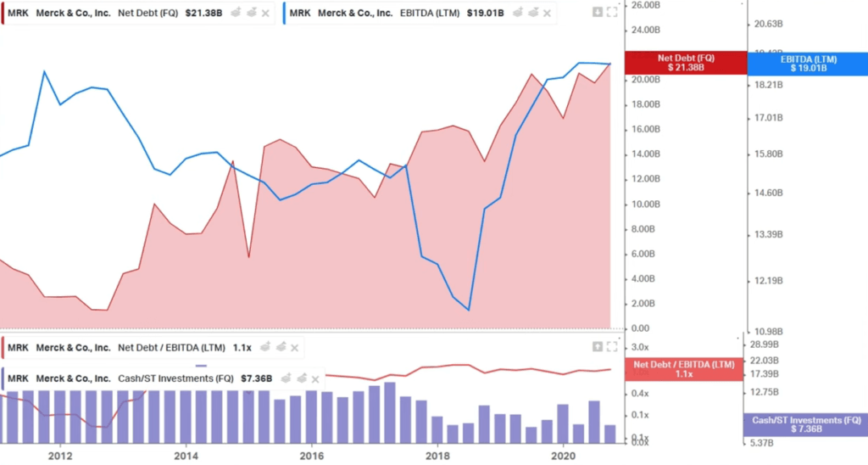The height and width of the screenshot is (465, 868).
Task: Click the 3.0x tick on the ratio axis
Action: (x=640, y=347)
